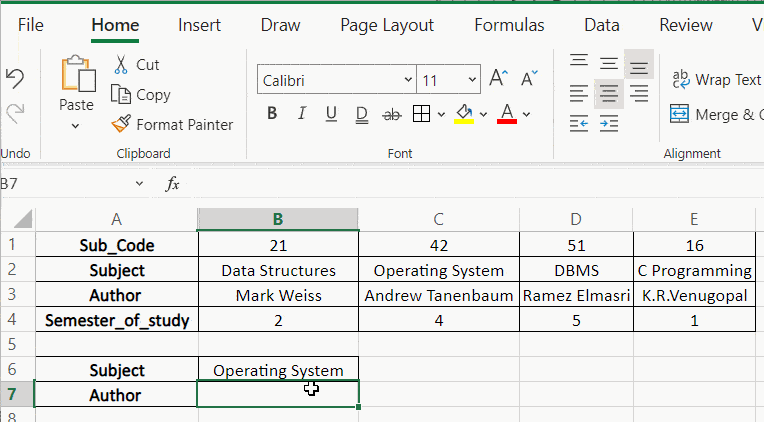This screenshot has width=764, height=422.
Task: Expand fill color options arrow
Action: point(483,115)
